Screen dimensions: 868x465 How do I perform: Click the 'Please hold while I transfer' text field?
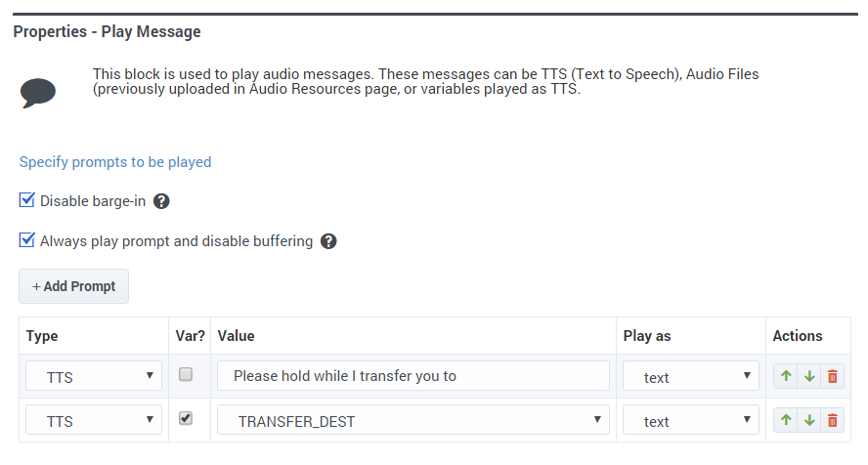[x=412, y=376]
